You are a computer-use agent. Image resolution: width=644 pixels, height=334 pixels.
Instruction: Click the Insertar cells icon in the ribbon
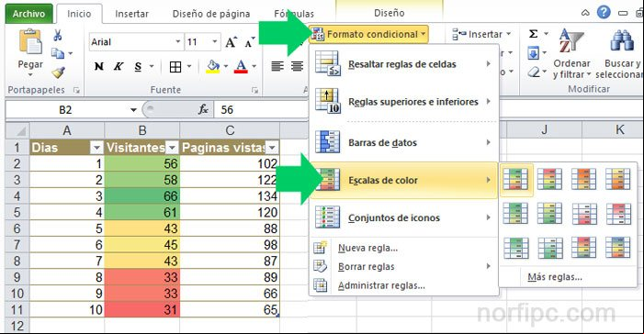coord(459,34)
